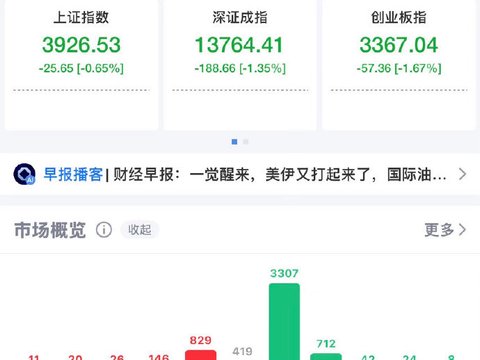Select the first index page dot
Viewport: 480px width, 360px height.
point(235,142)
